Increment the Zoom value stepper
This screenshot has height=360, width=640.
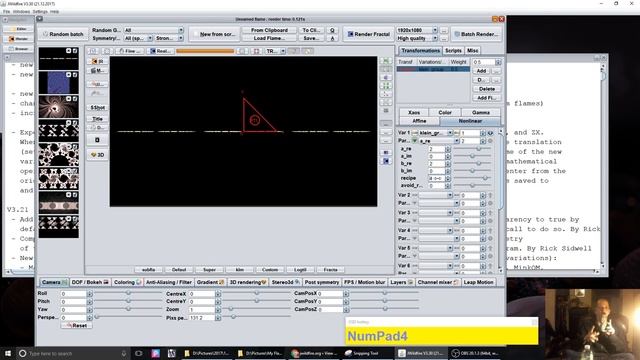[x=218, y=308]
